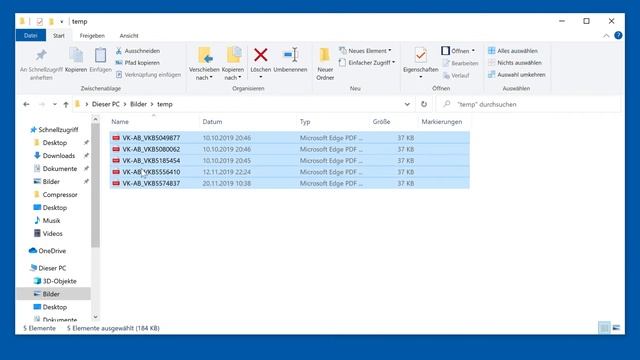Screen dimensions: 640x360
Task: Open Downloads in the navigation pane
Action: pyautogui.click(x=54, y=156)
